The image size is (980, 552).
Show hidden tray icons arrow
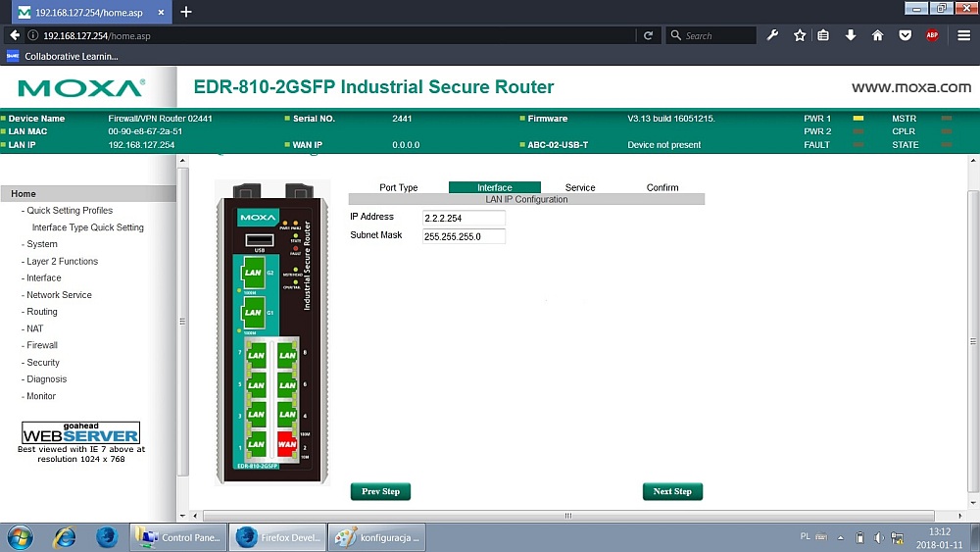tap(841, 537)
